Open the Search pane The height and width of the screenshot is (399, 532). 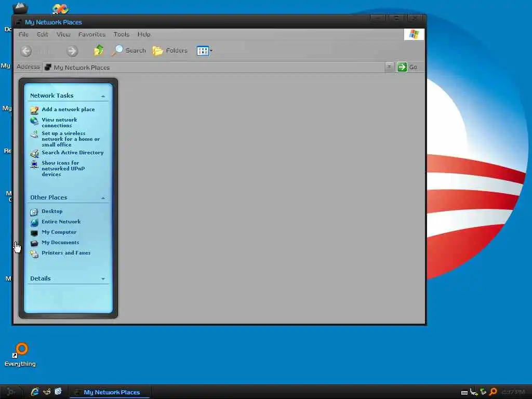tap(129, 50)
